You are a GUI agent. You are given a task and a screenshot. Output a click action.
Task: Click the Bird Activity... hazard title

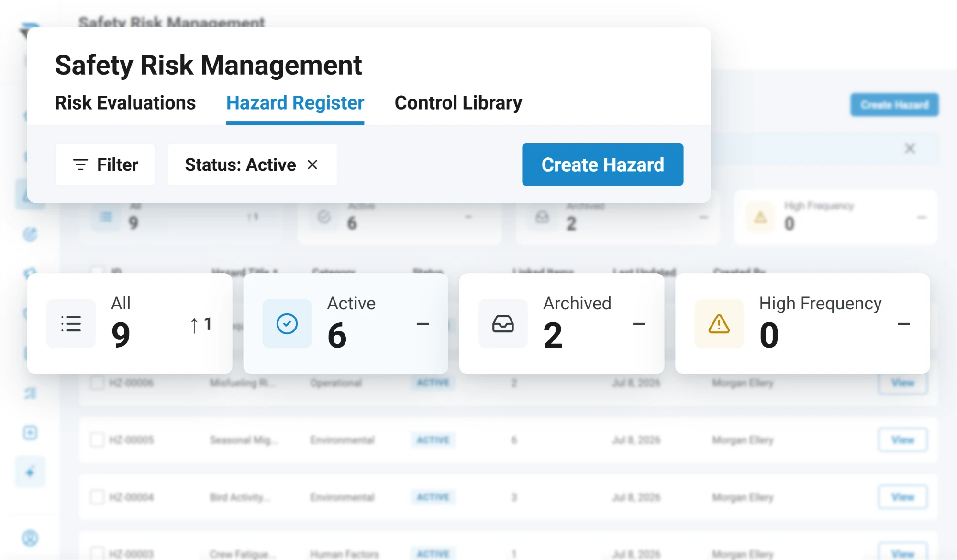[240, 497]
